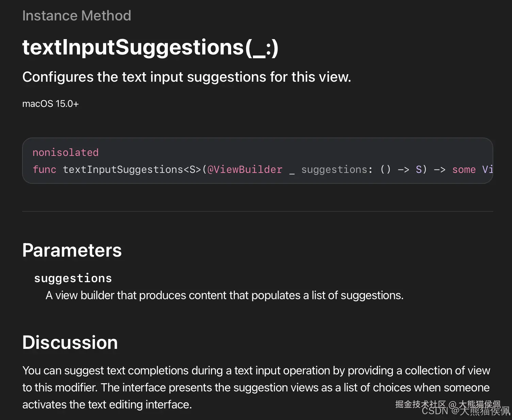Click the Discussion paragraph's first line

click(256, 370)
